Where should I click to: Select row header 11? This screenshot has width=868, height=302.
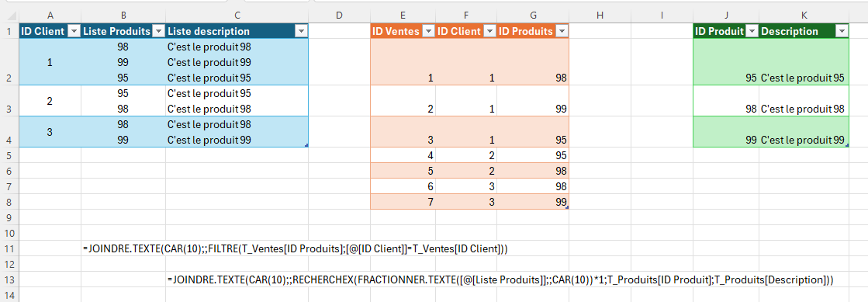pyautogui.click(x=9, y=248)
